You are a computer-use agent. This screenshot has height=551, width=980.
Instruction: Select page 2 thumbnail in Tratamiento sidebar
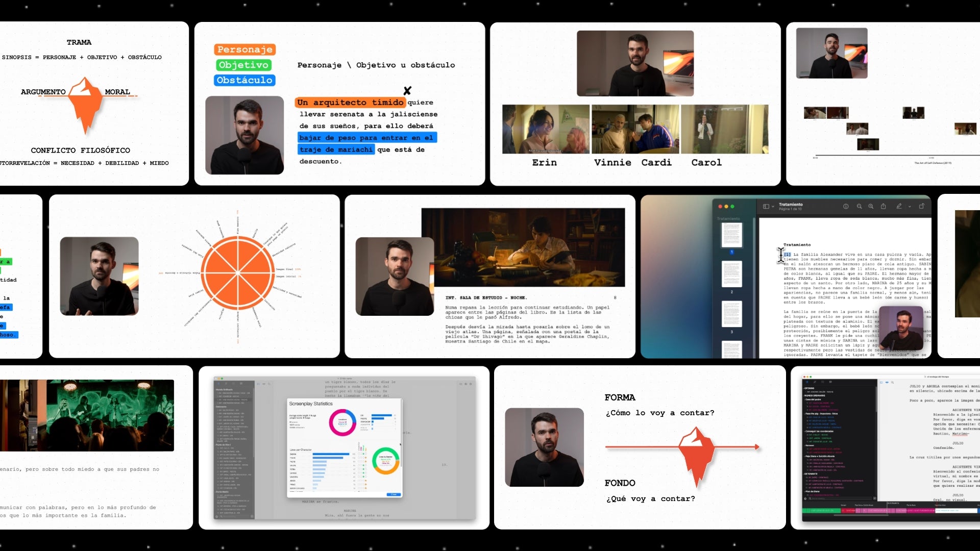731,274
